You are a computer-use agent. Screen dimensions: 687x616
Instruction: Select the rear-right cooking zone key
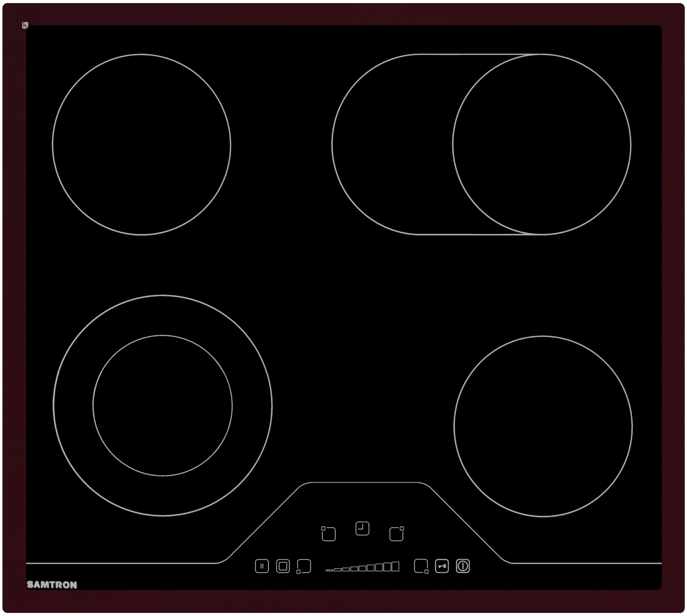pyautogui.click(x=397, y=534)
